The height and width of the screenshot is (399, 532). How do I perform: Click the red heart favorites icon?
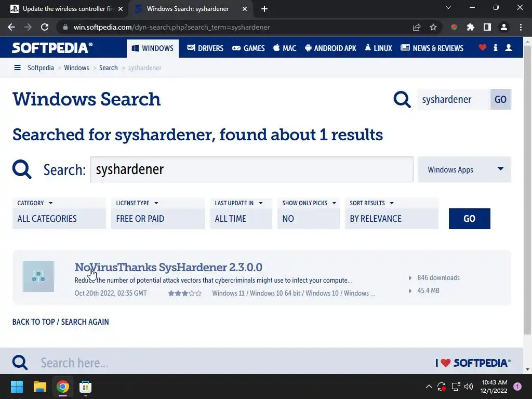pyautogui.click(x=483, y=47)
